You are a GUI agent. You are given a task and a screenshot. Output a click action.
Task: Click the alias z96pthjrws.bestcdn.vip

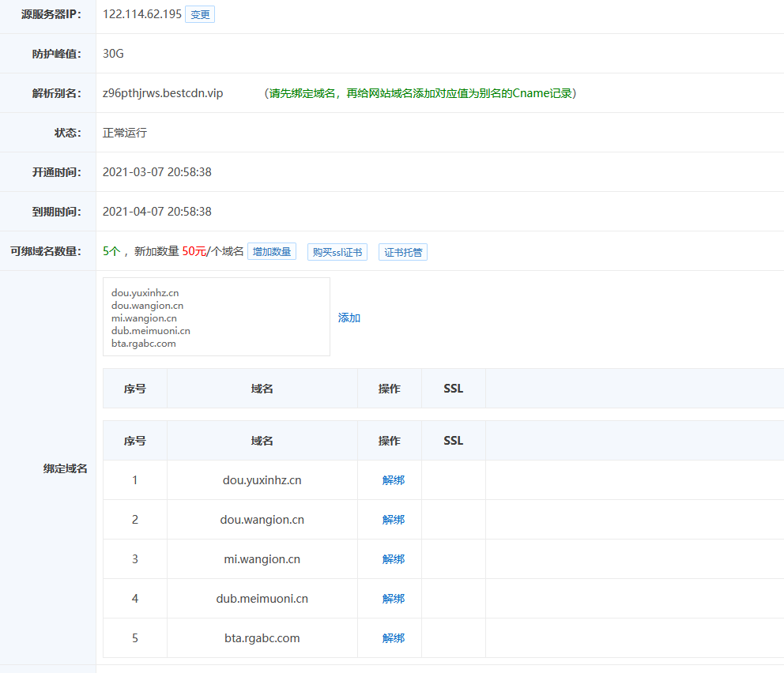[162, 92]
